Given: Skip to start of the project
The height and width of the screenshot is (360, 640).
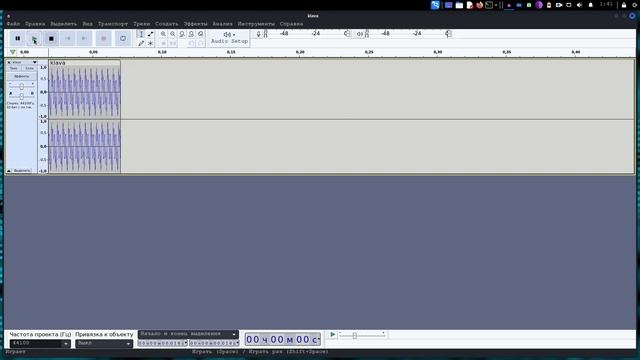Looking at the screenshot, I should pyautogui.click(x=68, y=38).
